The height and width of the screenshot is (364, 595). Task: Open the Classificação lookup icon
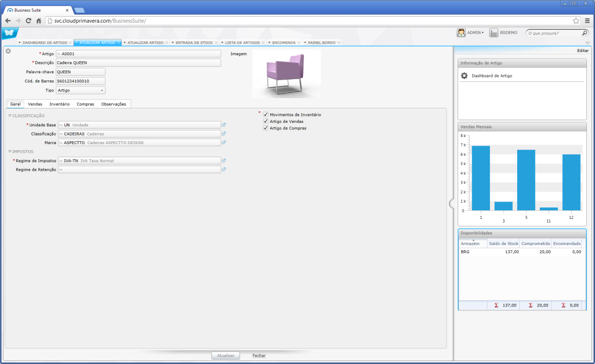pyautogui.click(x=223, y=133)
